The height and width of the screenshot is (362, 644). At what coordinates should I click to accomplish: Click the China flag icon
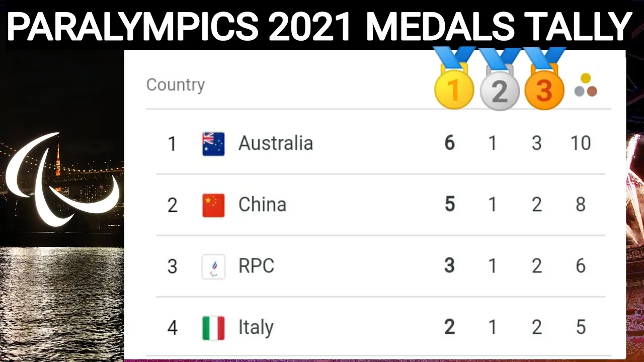[213, 205]
